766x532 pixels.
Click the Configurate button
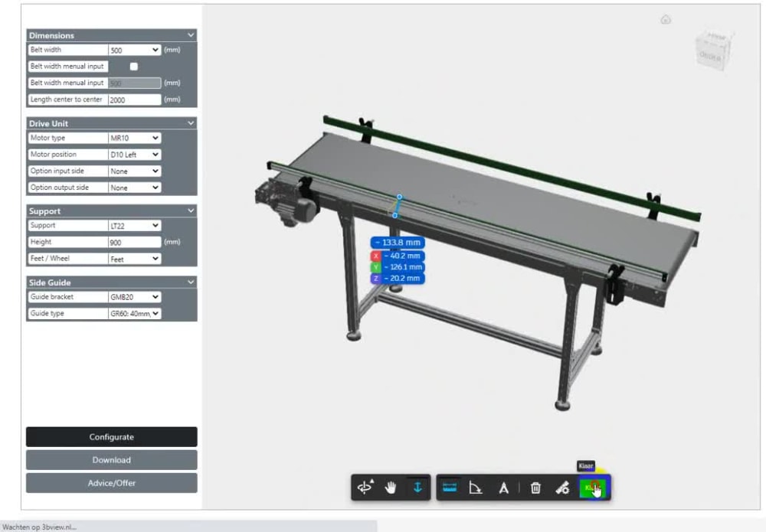[111, 437]
